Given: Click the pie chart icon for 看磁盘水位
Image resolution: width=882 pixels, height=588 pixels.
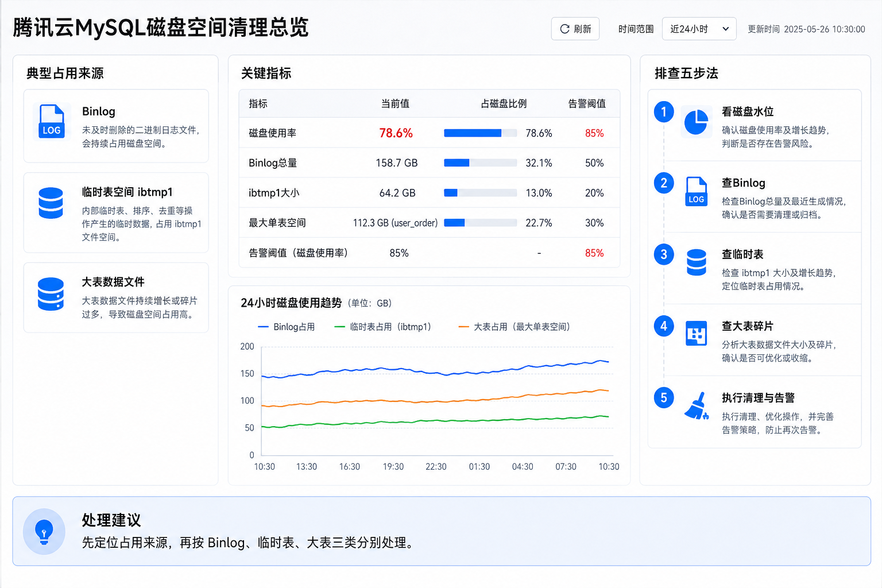Looking at the screenshot, I should 696,122.
